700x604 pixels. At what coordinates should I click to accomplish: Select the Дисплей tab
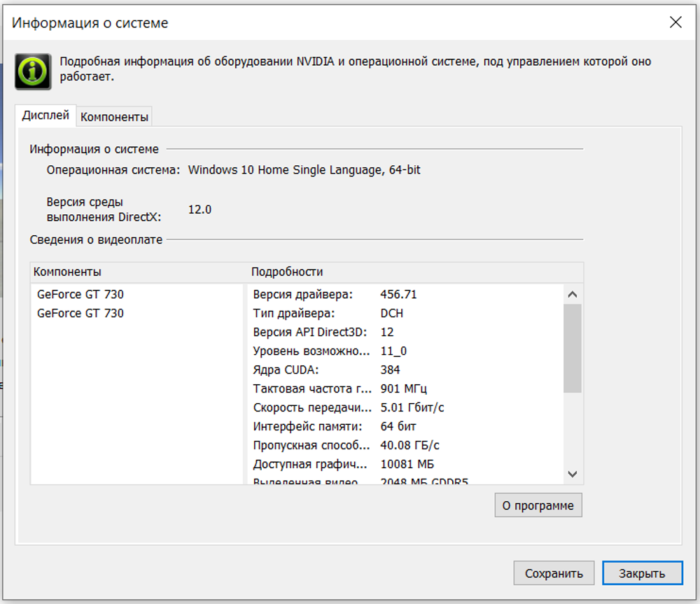pos(46,117)
